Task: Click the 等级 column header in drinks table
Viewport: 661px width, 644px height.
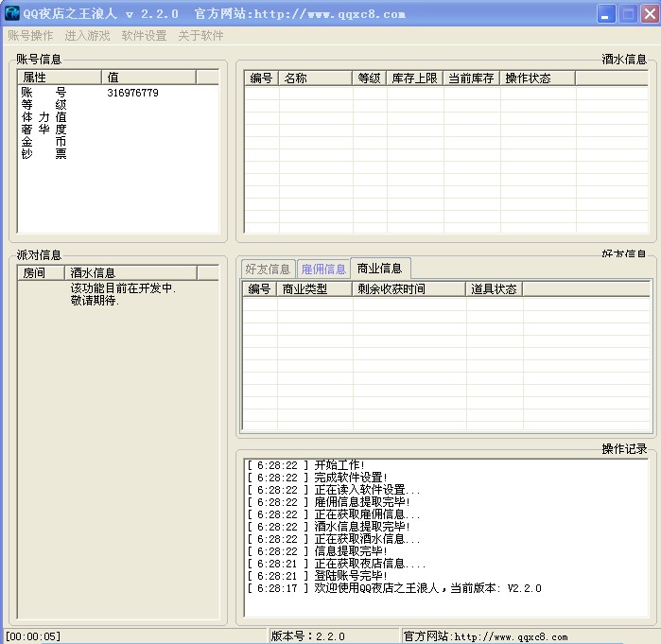Action: (370, 78)
